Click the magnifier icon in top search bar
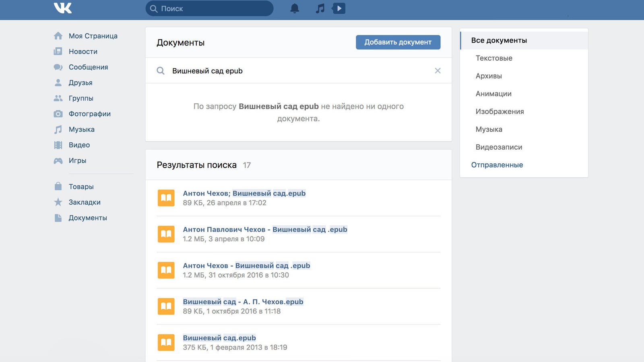Viewport: 644px width, 362px height. tap(154, 8)
